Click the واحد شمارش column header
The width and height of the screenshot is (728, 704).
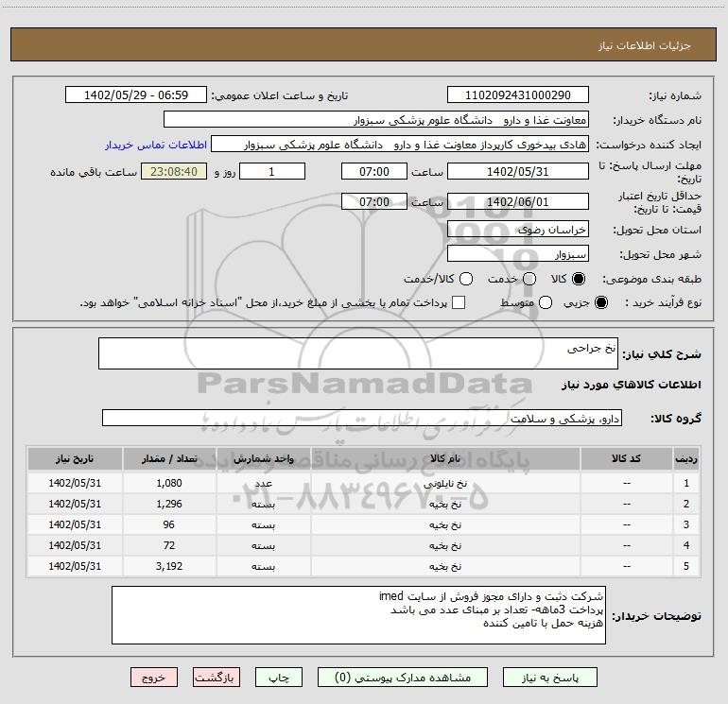(x=263, y=458)
